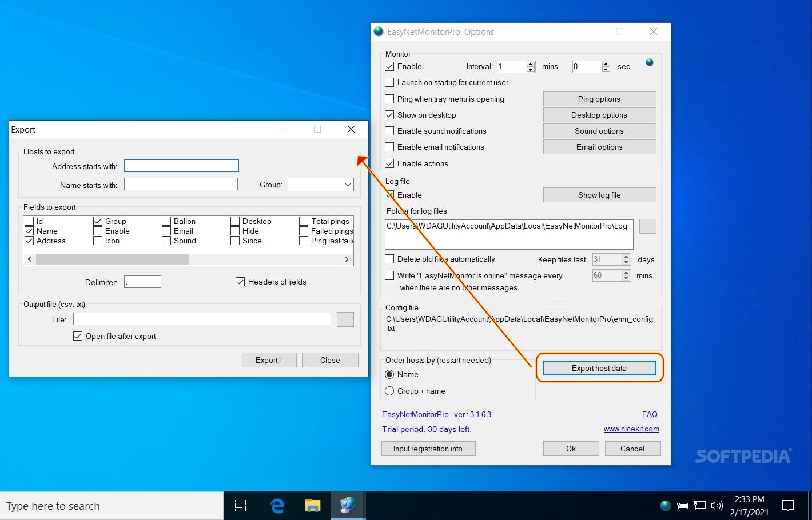Click Input registration info

(428, 449)
